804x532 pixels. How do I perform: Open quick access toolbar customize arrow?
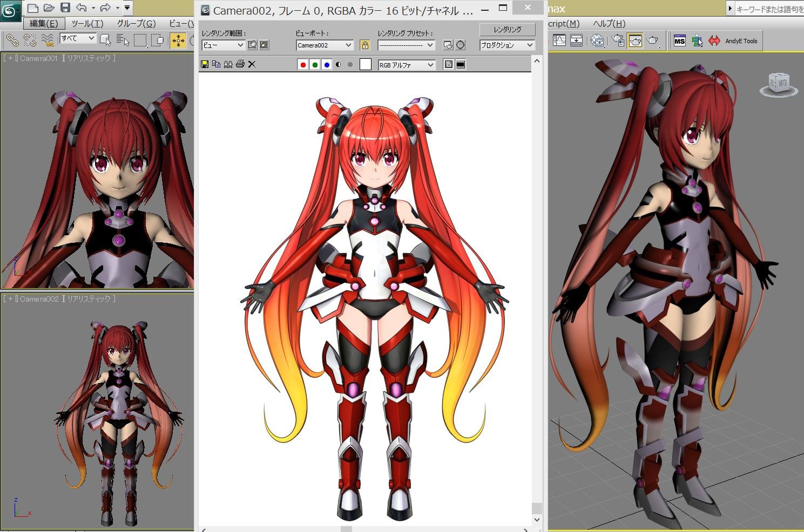[127, 8]
